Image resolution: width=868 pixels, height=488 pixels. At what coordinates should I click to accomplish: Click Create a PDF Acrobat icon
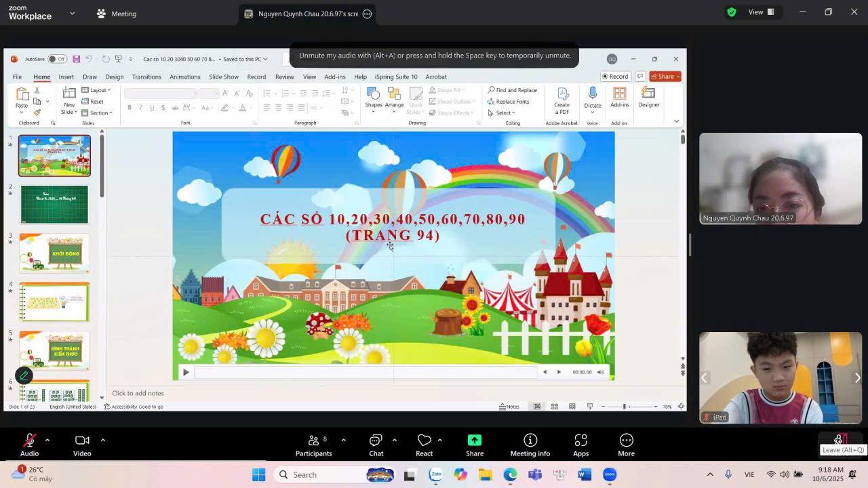(562, 94)
